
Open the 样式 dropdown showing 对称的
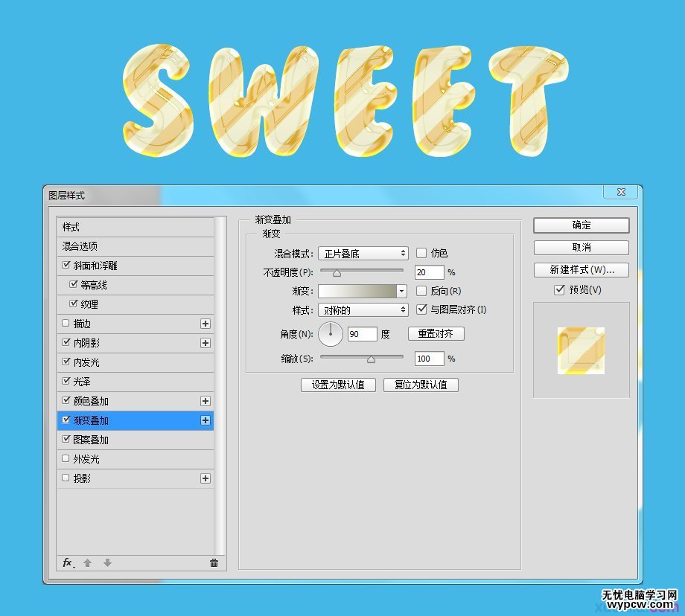pos(363,309)
